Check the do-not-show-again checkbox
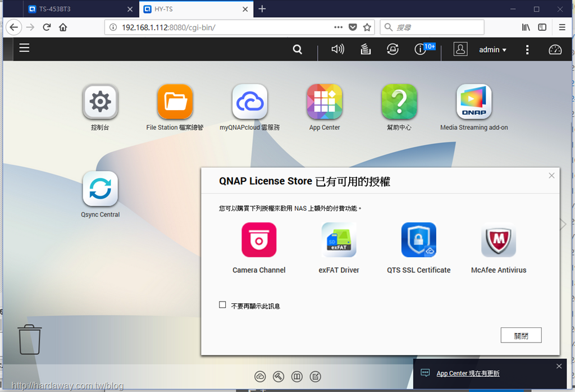Image resolution: width=575 pixels, height=392 pixels. tap(222, 305)
